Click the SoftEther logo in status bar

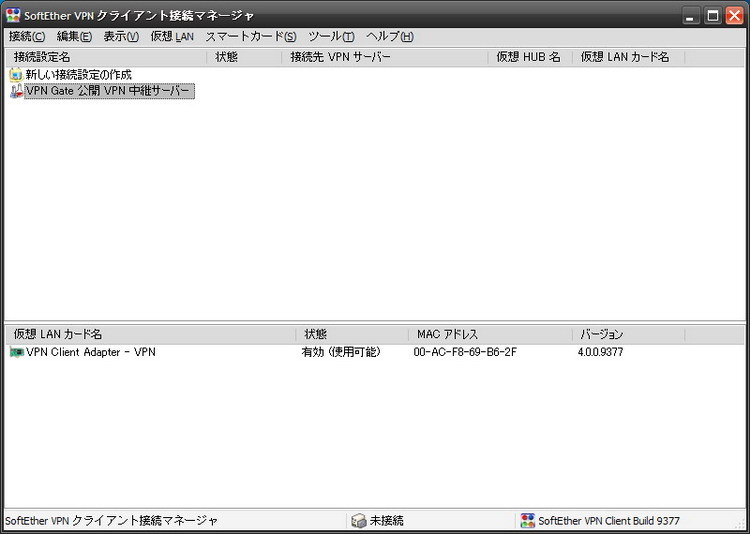click(528, 521)
